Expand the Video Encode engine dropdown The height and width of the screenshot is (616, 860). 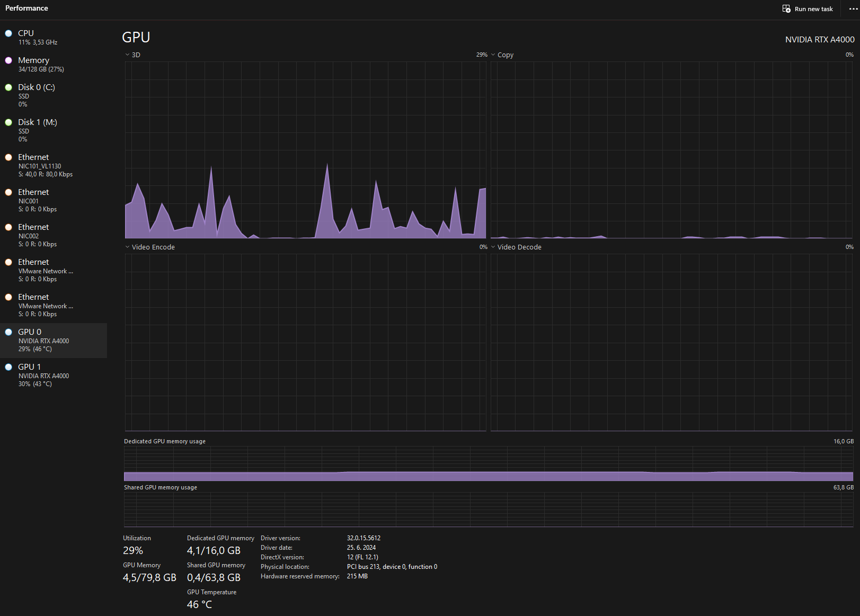[x=128, y=247]
